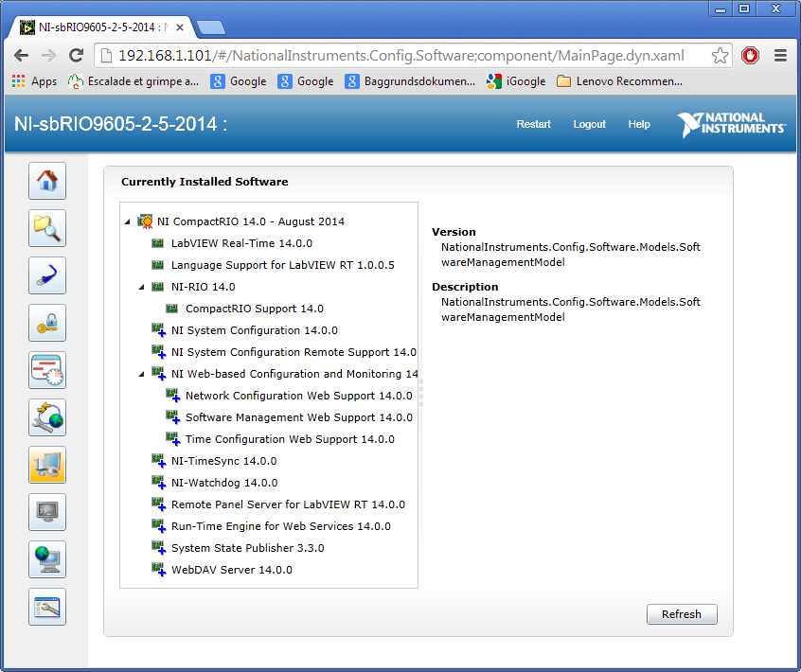This screenshot has height=672, width=801.
Task: Collapse NI Web-based Configuration and Monitoring node
Action: [141, 374]
